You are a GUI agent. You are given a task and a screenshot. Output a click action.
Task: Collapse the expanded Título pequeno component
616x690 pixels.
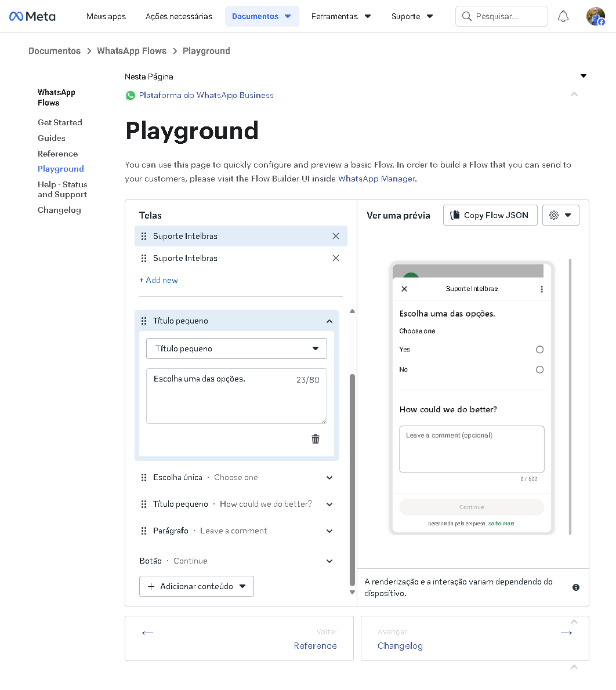[x=329, y=321]
